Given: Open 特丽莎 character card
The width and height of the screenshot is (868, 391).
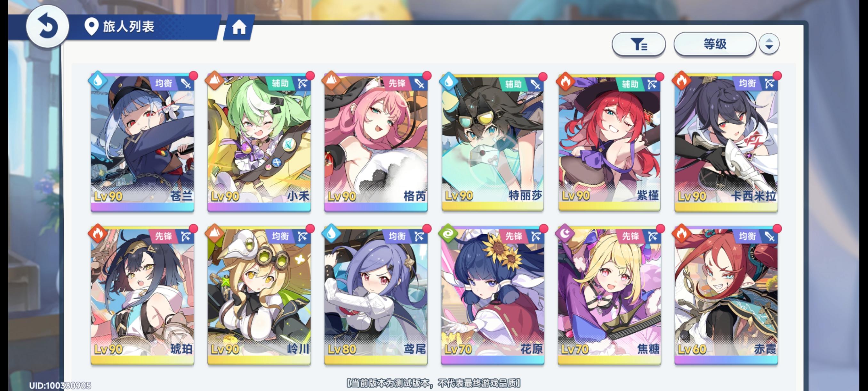Looking at the screenshot, I should tap(493, 142).
